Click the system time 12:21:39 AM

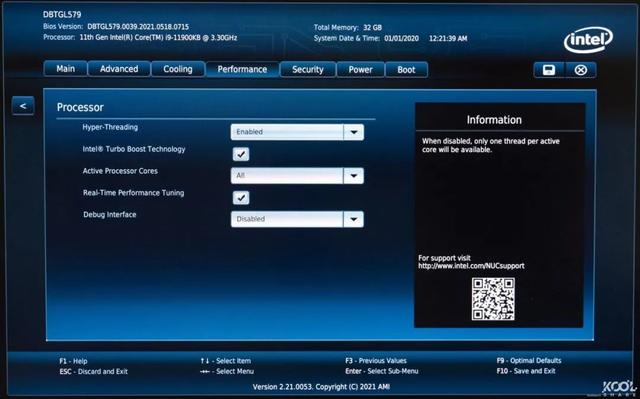(448, 39)
